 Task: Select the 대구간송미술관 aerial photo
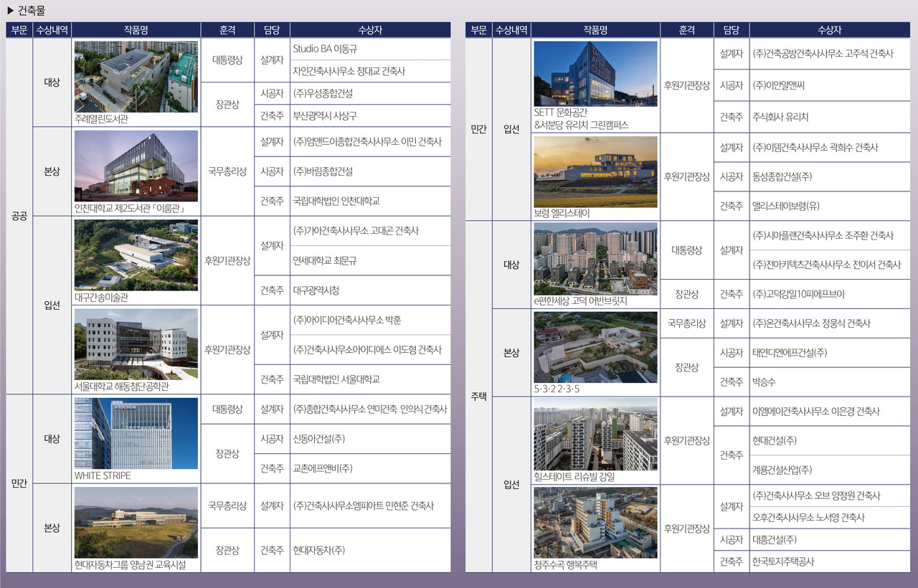click(x=136, y=255)
